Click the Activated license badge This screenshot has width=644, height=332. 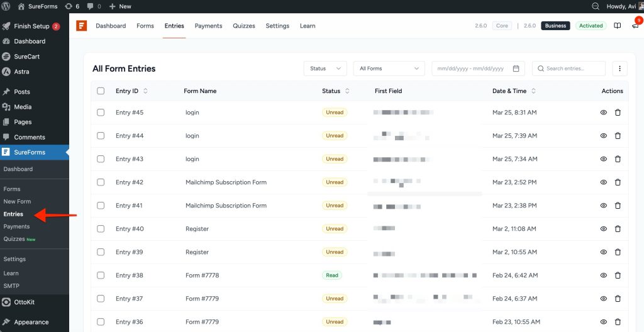pos(591,26)
